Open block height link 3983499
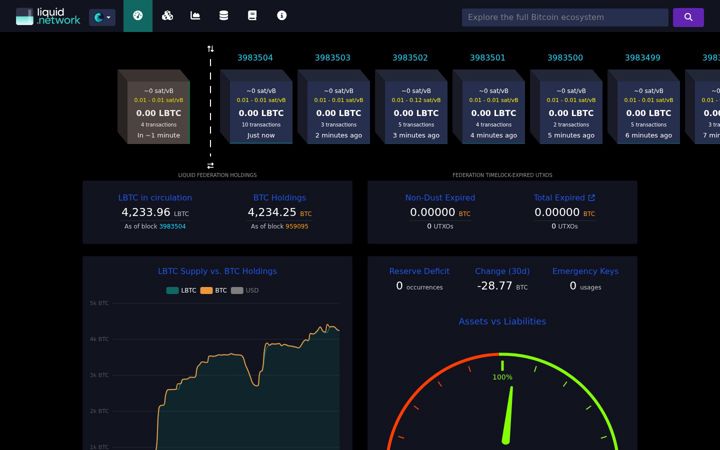This screenshot has height=450, width=720. [642, 58]
